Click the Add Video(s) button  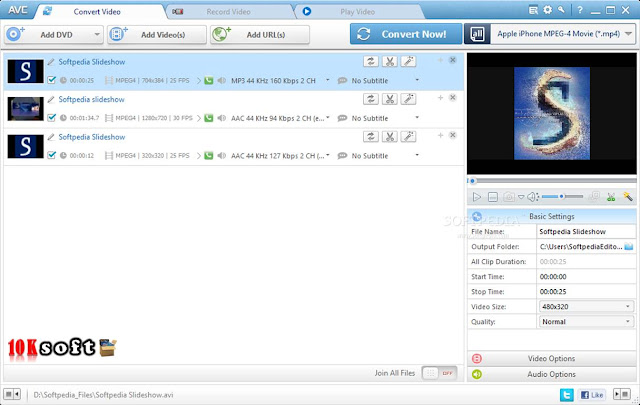157,35
